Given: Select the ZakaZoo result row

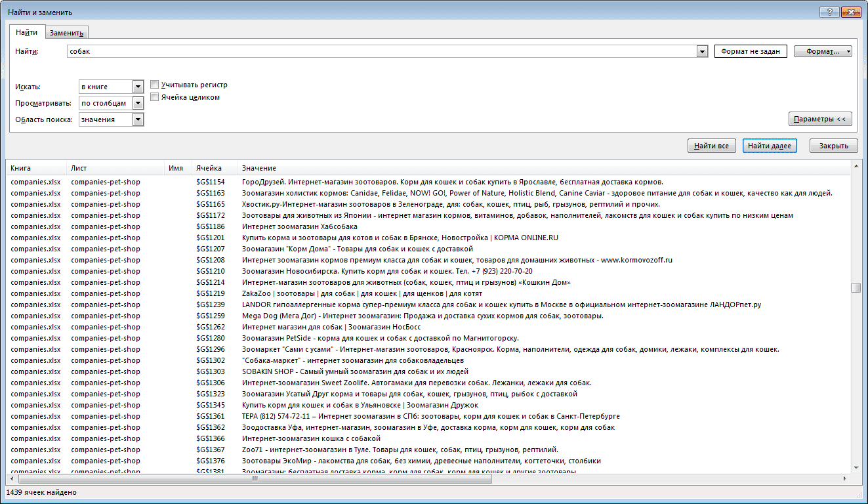Looking at the screenshot, I should (x=428, y=293).
